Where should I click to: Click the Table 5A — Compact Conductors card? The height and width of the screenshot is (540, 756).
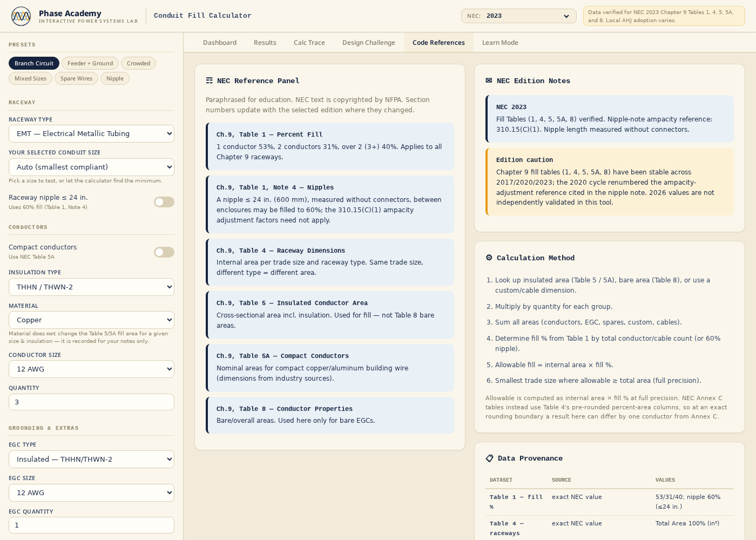[330, 368]
